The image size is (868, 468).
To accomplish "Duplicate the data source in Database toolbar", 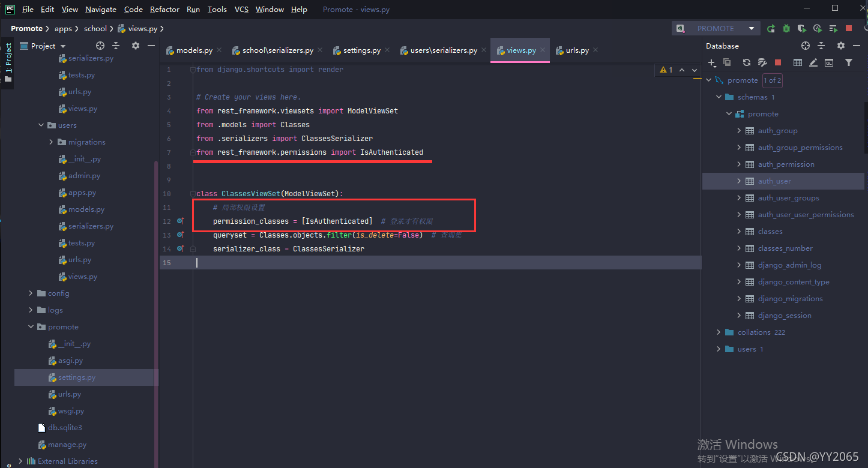I will pos(727,62).
